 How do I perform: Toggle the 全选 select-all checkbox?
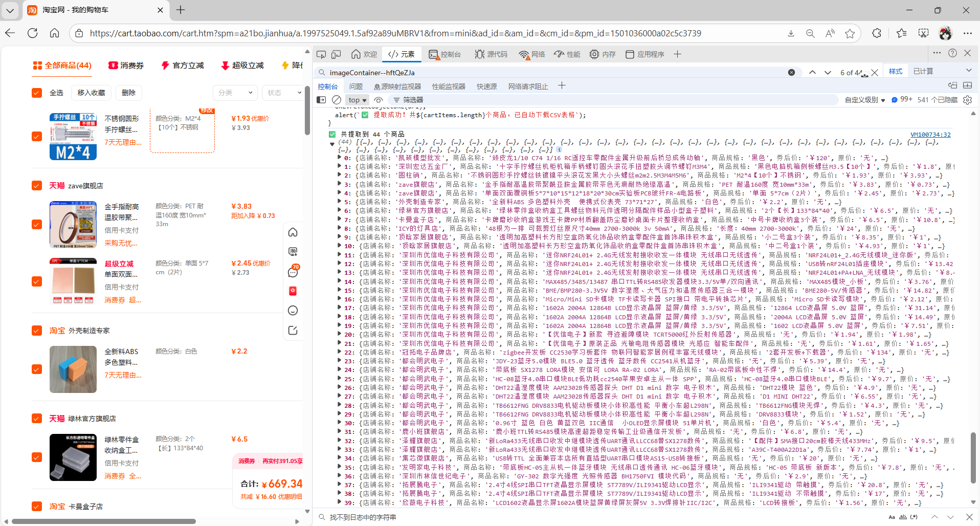[x=37, y=93]
